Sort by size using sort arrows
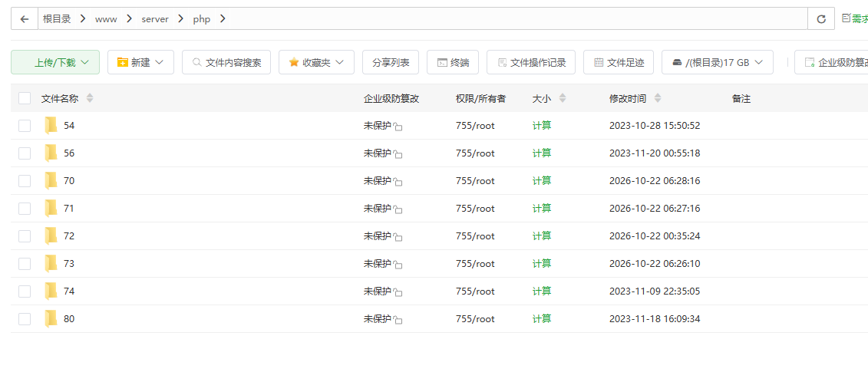The width and height of the screenshot is (868, 382). point(563,98)
